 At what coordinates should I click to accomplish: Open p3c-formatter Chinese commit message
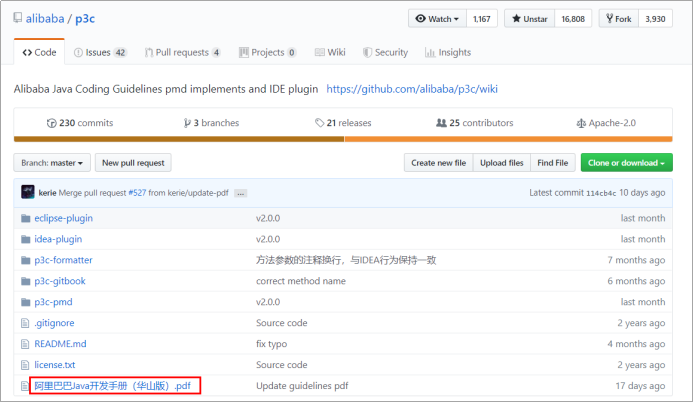pyautogui.click(x=346, y=260)
